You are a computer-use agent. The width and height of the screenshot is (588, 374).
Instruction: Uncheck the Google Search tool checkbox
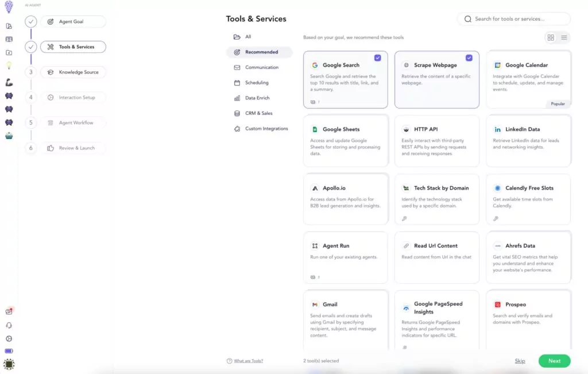pyautogui.click(x=378, y=58)
